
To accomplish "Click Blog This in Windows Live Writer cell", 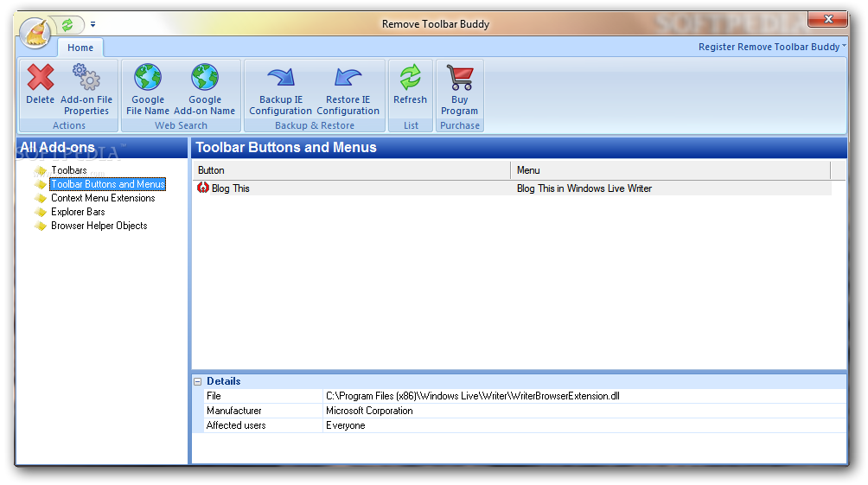I will point(584,188).
